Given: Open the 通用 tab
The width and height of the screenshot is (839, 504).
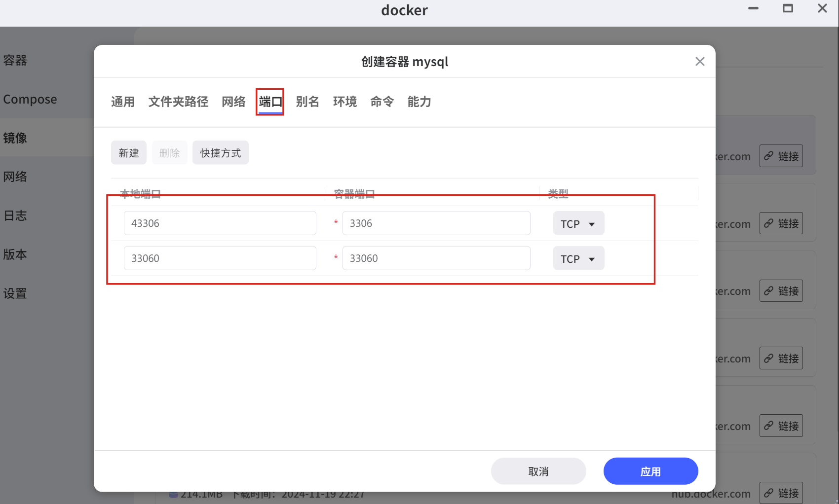Looking at the screenshot, I should coord(123,102).
